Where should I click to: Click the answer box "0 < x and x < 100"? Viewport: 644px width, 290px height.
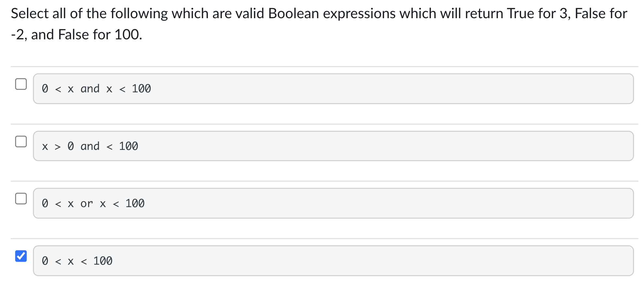332,88
